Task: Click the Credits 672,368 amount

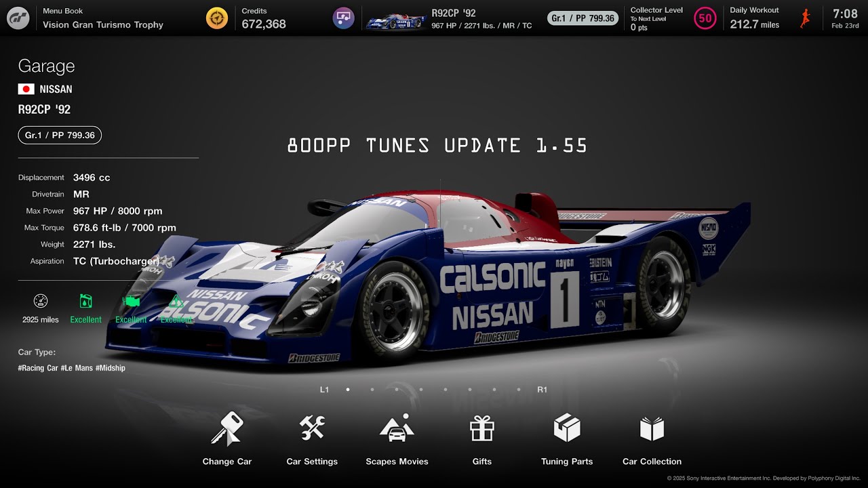Action: pyautogui.click(x=264, y=24)
